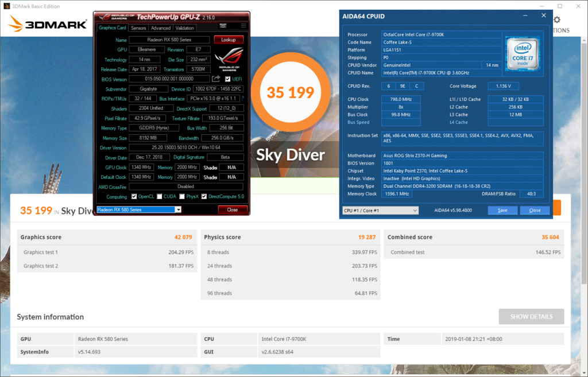
Task: Click Graphics test 2 row 181.37 FPS
Action: point(107,266)
